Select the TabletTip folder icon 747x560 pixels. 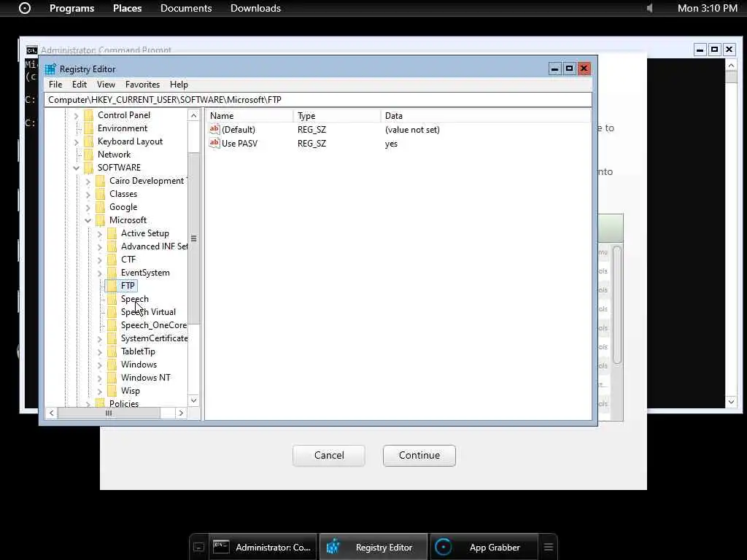112,351
